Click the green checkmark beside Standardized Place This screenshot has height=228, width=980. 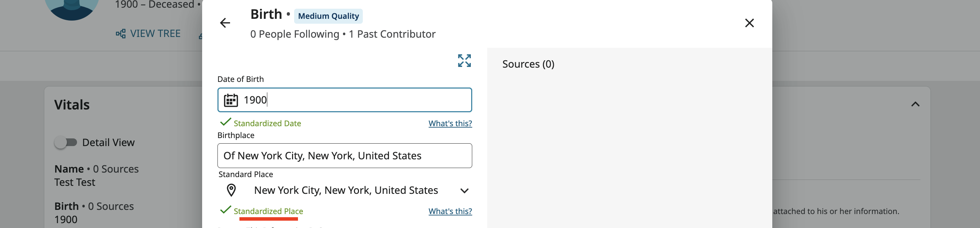[x=225, y=210]
